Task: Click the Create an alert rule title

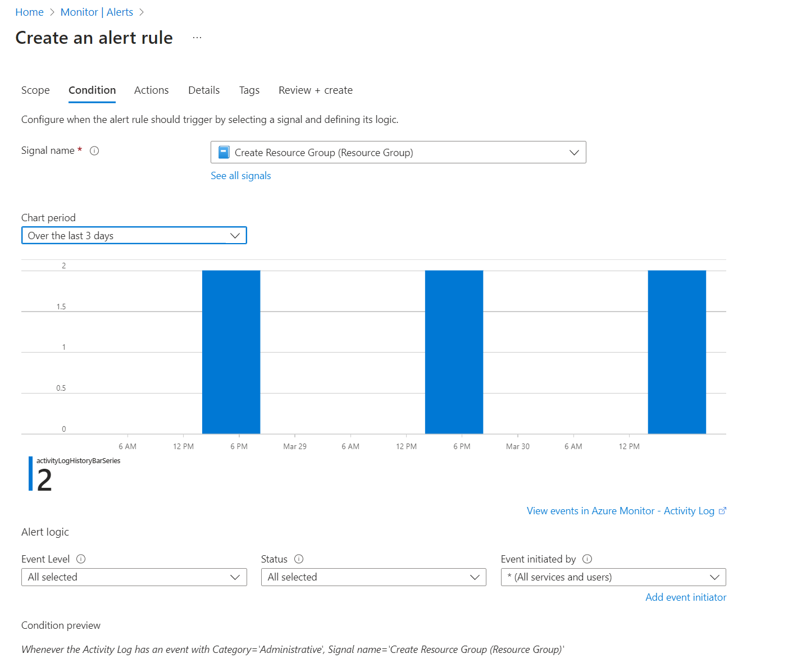Action: coord(94,38)
